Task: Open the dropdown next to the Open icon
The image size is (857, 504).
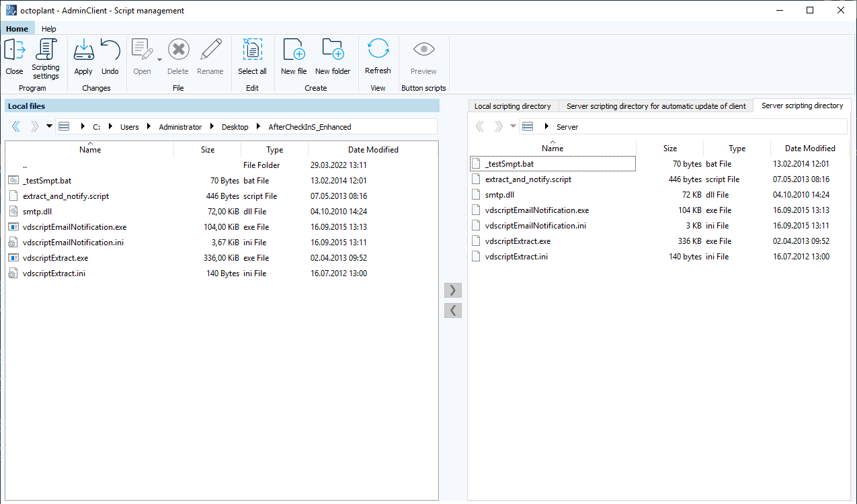Action: 159,59
